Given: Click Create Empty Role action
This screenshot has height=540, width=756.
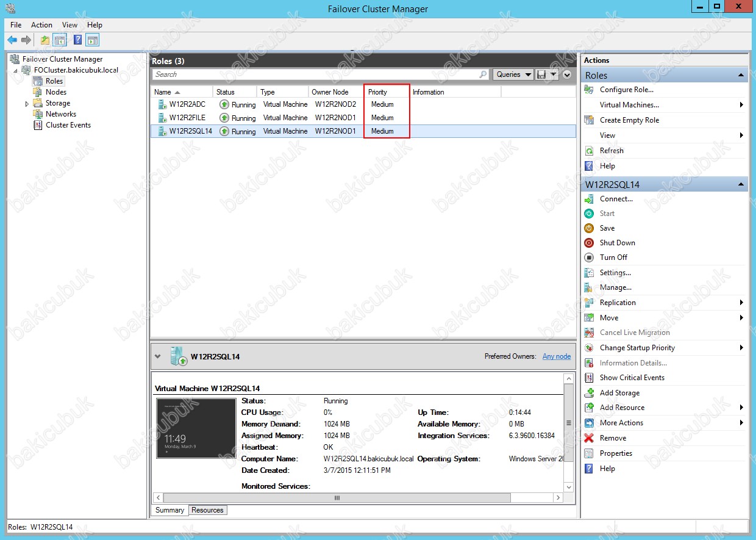Looking at the screenshot, I should 629,120.
